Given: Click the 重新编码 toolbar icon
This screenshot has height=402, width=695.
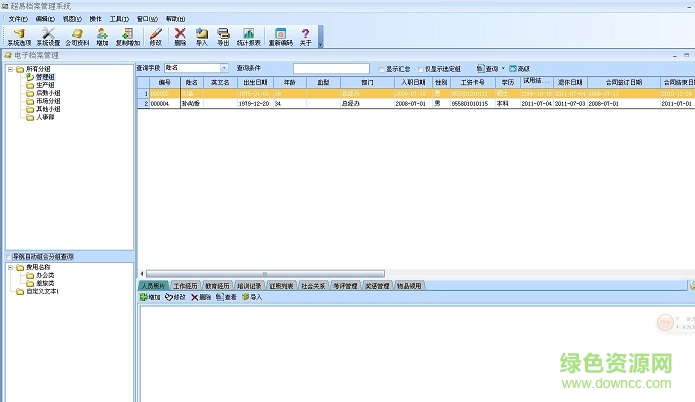Looking at the screenshot, I should [281, 36].
